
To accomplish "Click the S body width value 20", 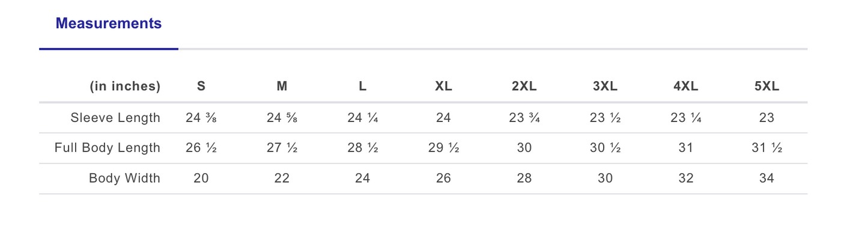I will [x=201, y=178].
